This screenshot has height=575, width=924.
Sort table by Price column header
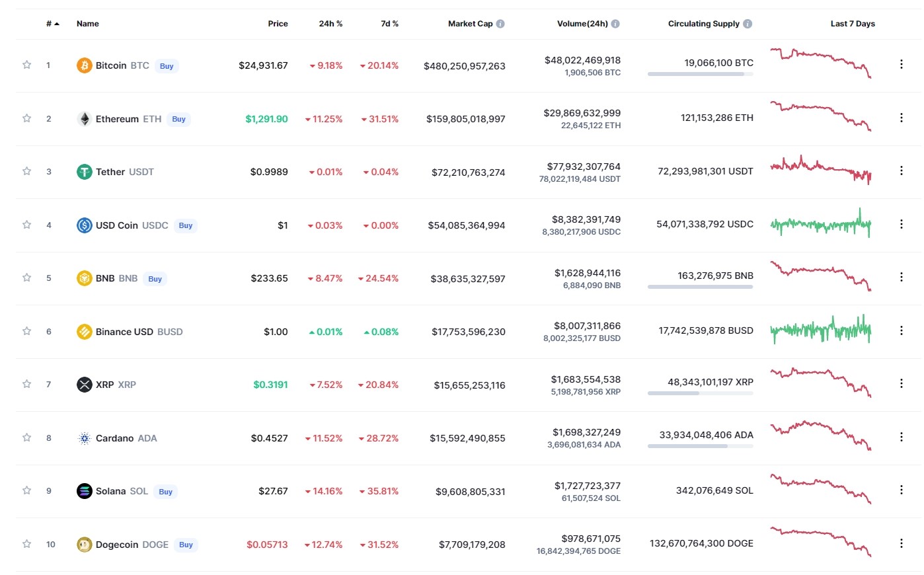coord(278,24)
